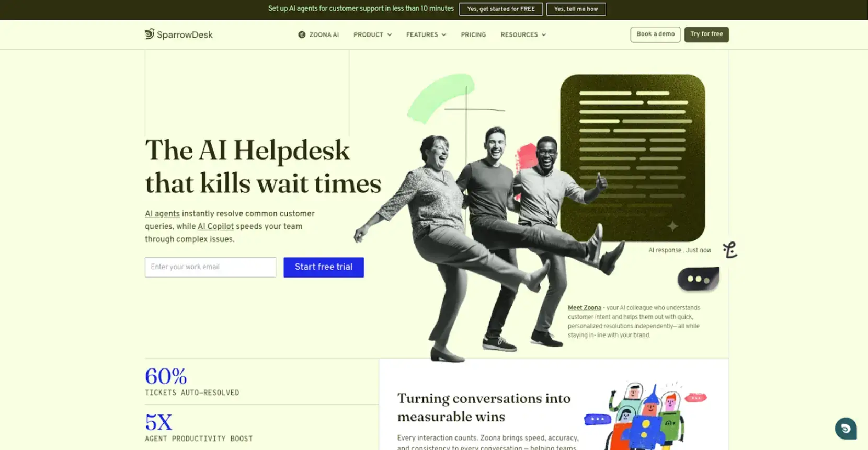Focus the work email input field
Image resolution: width=868 pixels, height=450 pixels.
tap(210, 267)
